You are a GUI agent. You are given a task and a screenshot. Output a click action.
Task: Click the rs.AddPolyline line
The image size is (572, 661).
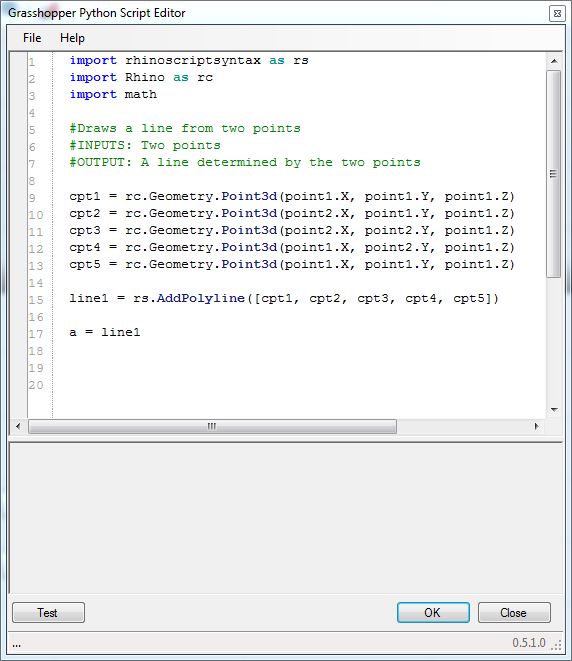pyautogui.click(x=284, y=298)
